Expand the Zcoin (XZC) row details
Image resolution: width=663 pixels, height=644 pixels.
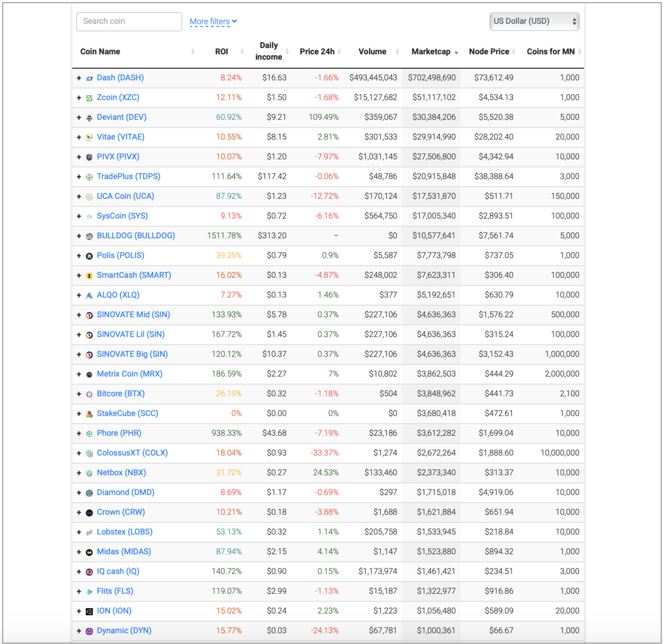coord(79,98)
